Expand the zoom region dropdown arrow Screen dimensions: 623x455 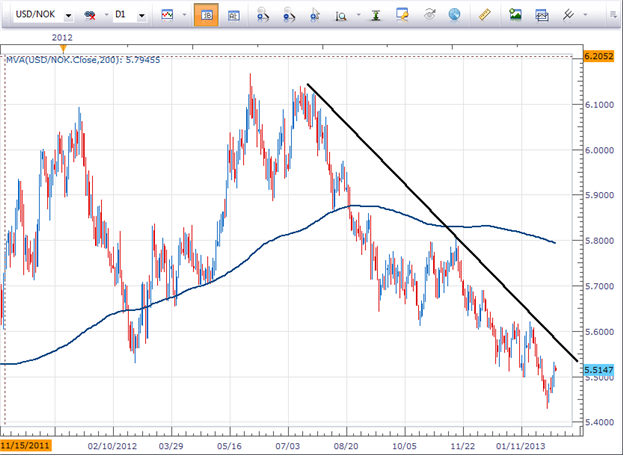pos(358,15)
